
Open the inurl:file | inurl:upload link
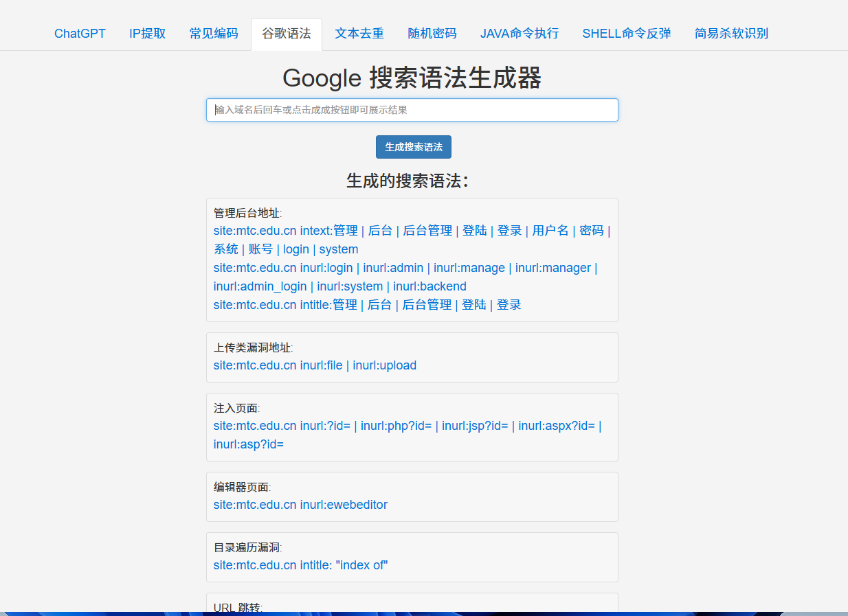coord(315,365)
